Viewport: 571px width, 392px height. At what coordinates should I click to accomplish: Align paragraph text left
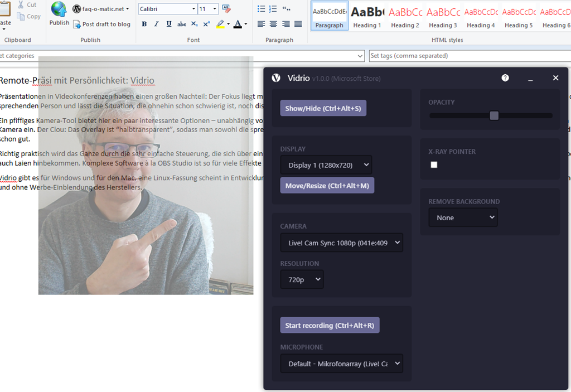click(261, 24)
